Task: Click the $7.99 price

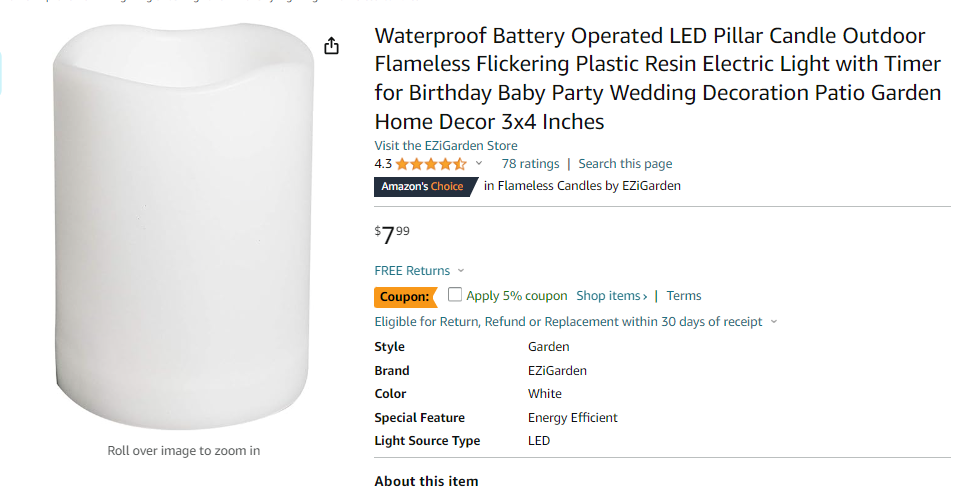Action: pos(392,235)
